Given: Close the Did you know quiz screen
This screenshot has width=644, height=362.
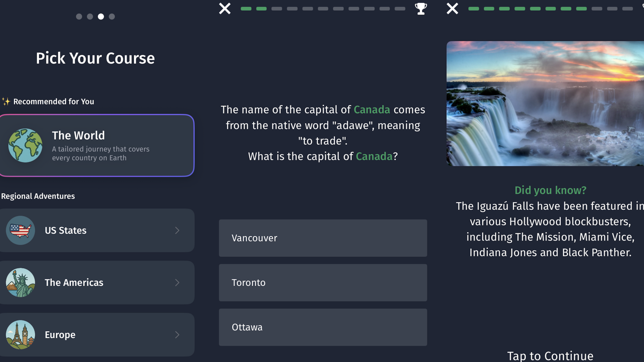Looking at the screenshot, I should (x=452, y=9).
